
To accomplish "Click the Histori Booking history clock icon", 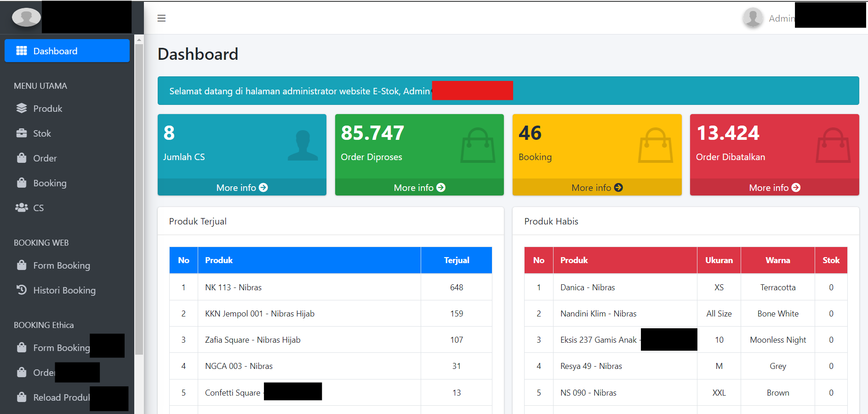I will click(x=22, y=290).
